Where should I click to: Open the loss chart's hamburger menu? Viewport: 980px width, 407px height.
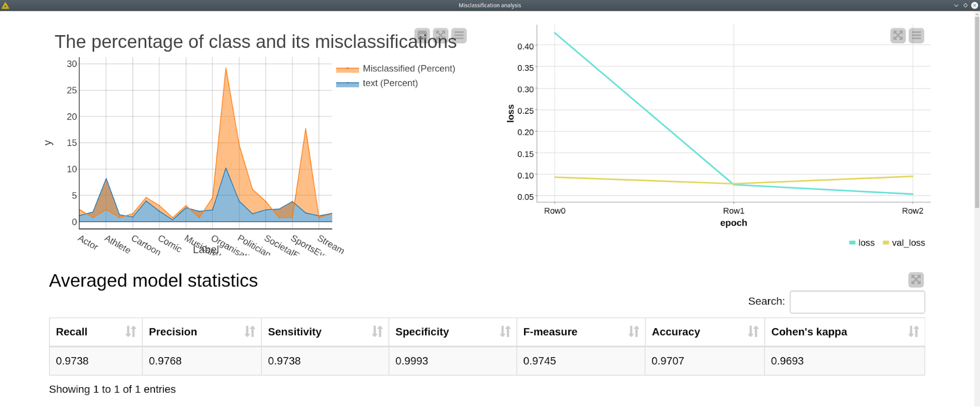coord(916,35)
